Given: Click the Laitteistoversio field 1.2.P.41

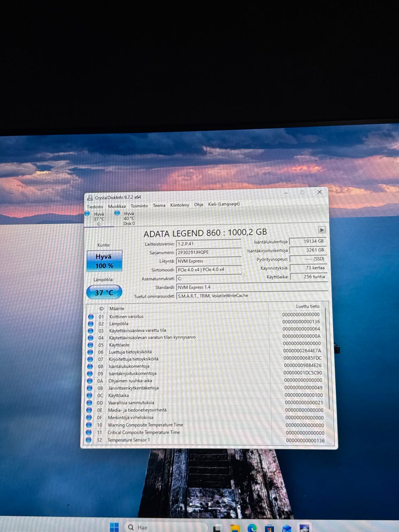Looking at the screenshot, I should (209, 244).
